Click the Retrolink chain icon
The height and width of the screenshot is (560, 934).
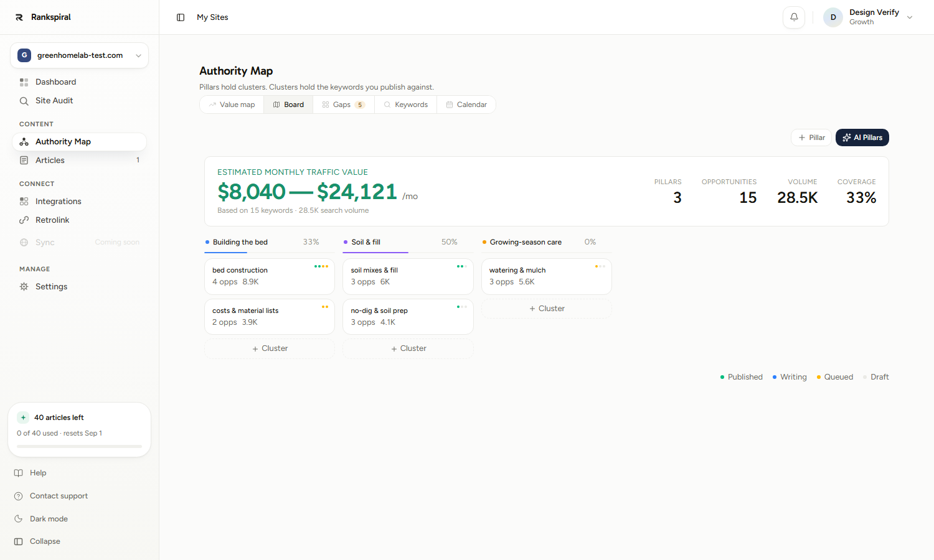click(x=24, y=220)
